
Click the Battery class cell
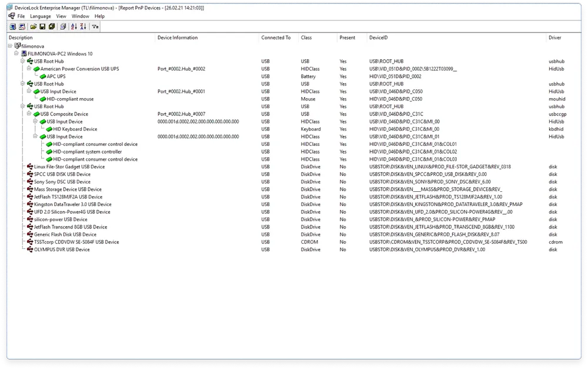click(x=308, y=77)
